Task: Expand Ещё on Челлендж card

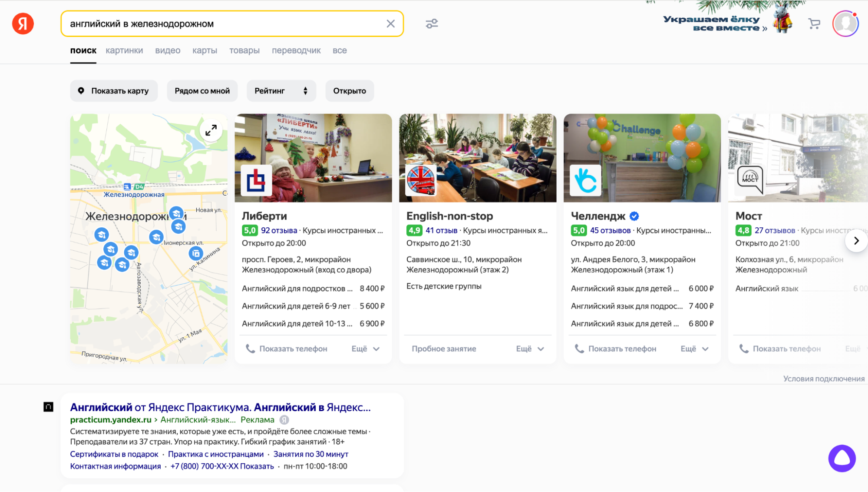Action: [x=695, y=349]
